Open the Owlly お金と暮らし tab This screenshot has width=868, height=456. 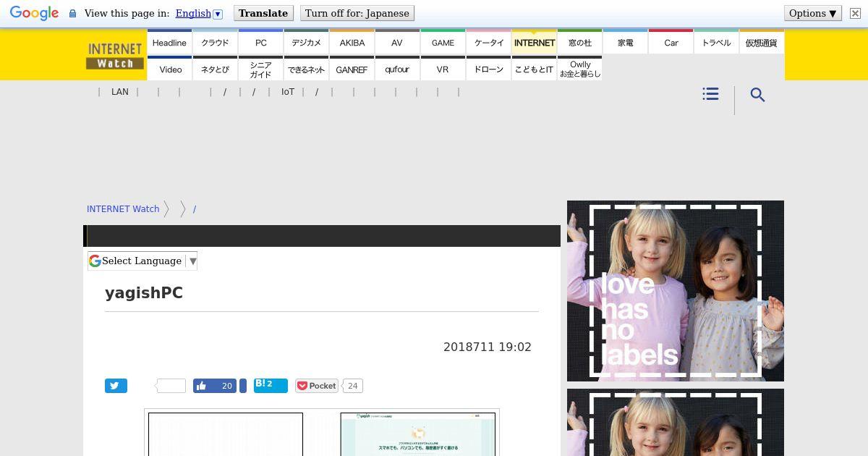pyautogui.click(x=579, y=69)
